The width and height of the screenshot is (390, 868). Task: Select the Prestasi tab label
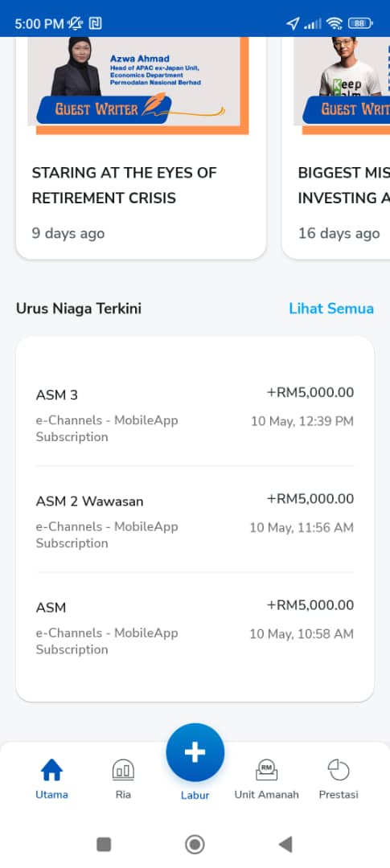coord(339,794)
